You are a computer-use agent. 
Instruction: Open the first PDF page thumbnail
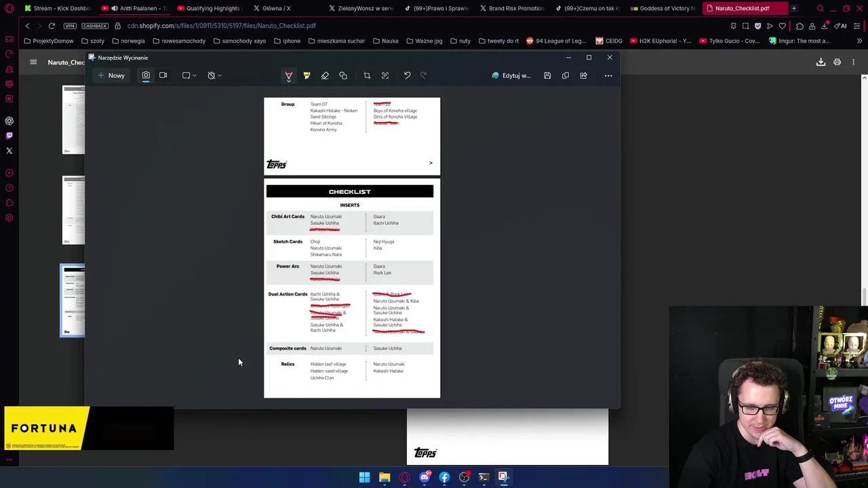point(73,120)
